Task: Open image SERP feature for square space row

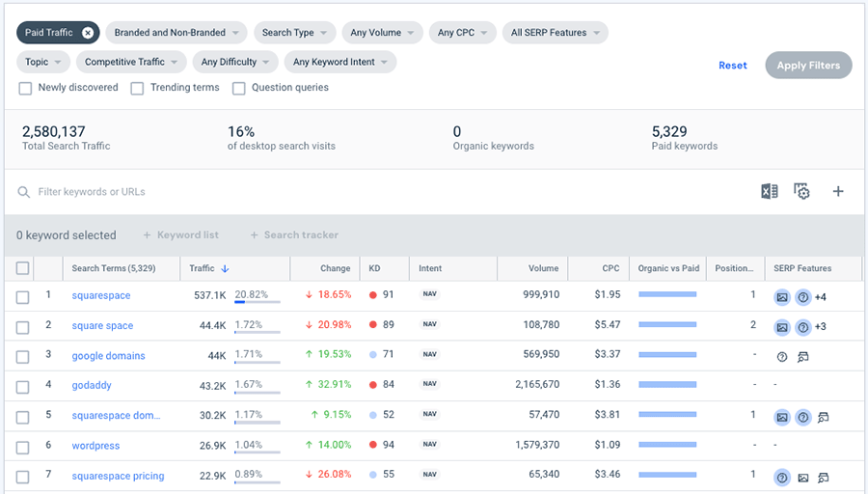Action: [781, 327]
